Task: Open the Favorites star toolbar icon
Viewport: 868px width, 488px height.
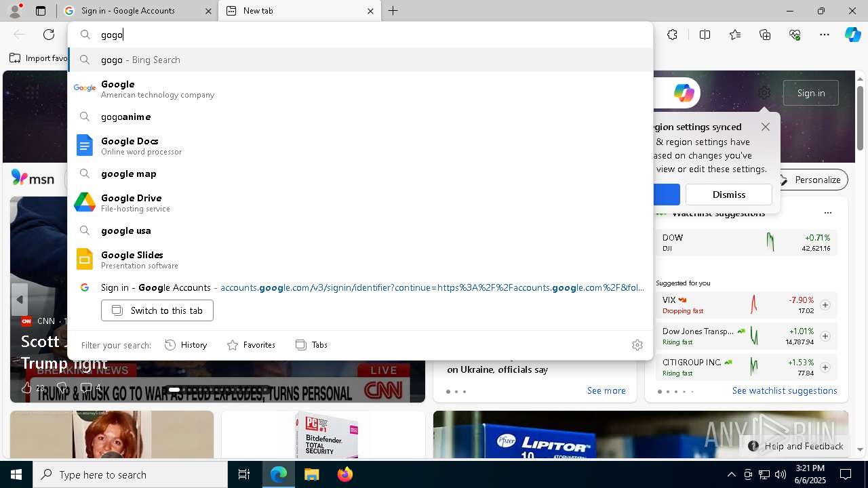Action: 735,35
